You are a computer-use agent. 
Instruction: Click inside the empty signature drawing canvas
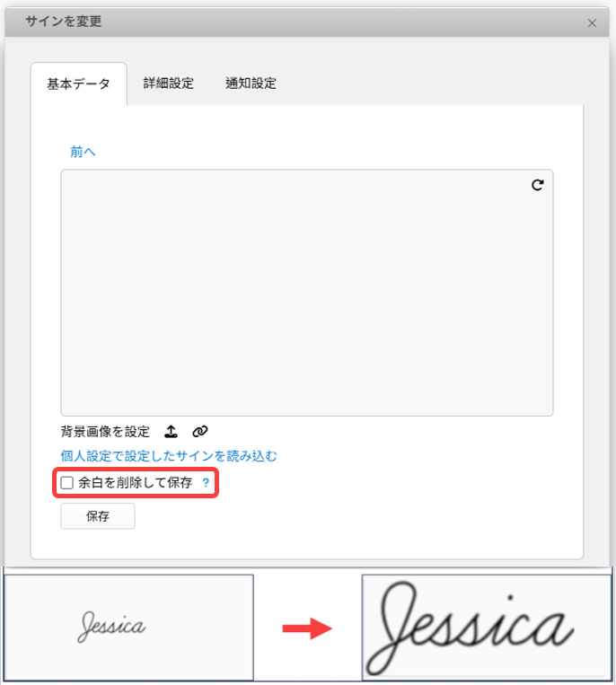point(307,293)
